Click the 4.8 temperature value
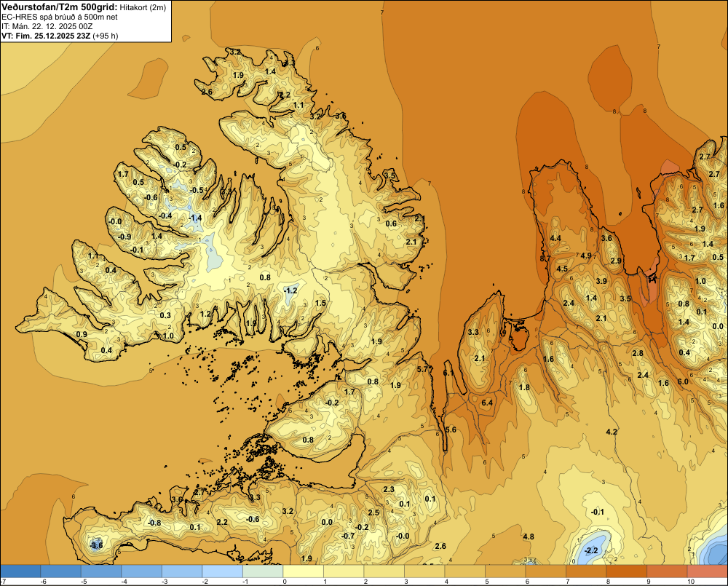 click(529, 536)
